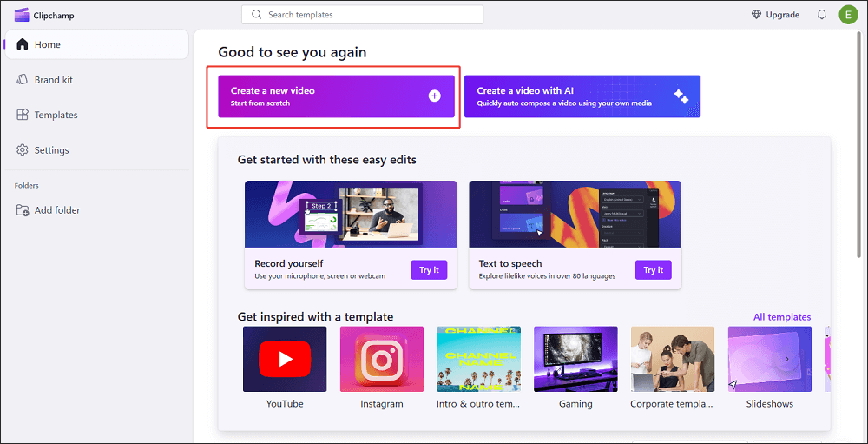Select the Gaming template thumbnail
This screenshot has width=868, height=444.
click(575, 359)
